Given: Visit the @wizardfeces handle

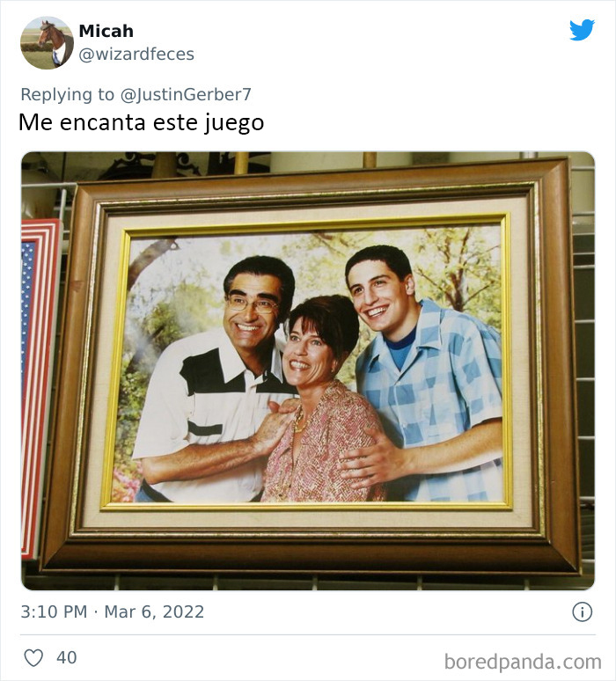Looking at the screenshot, I should tap(136, 55).
